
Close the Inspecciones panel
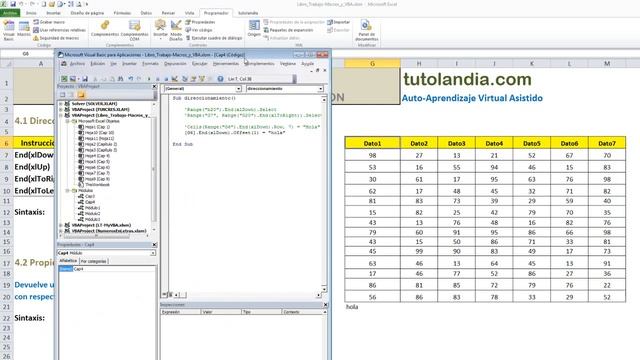(x=325, y=305)
